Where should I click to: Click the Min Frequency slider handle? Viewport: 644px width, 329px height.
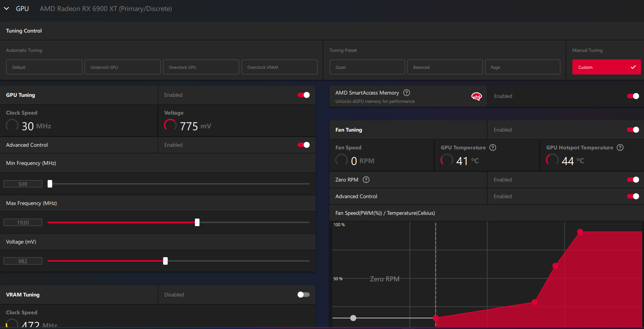coord(50,184)
